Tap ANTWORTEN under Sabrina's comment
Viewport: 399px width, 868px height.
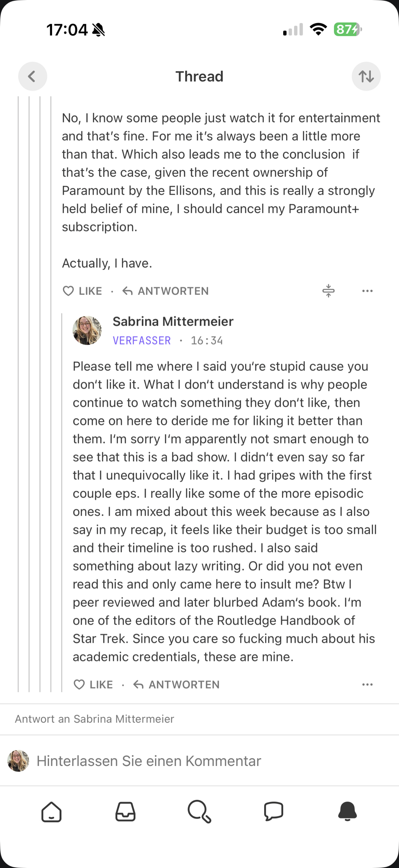[x=177, y=684]
